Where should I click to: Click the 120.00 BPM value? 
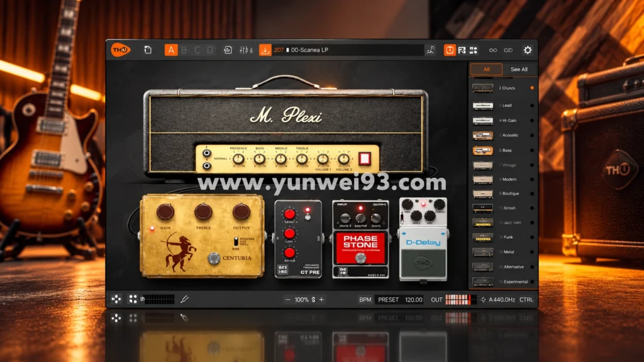(414, 300)
